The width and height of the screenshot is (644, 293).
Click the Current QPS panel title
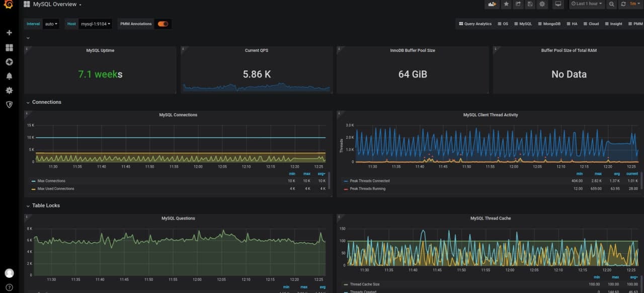pyautogui.click(x=257, y=50)
